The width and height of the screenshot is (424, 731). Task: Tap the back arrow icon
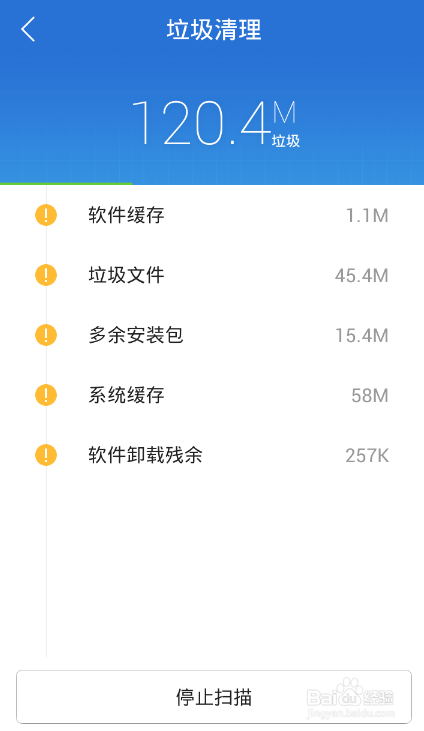pos(28,29)
